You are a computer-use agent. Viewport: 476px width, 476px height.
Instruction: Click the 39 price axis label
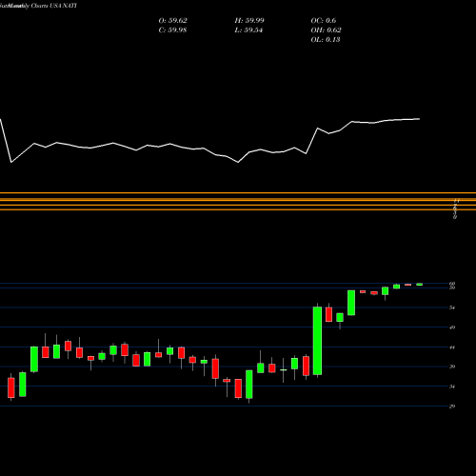[452, 367]
